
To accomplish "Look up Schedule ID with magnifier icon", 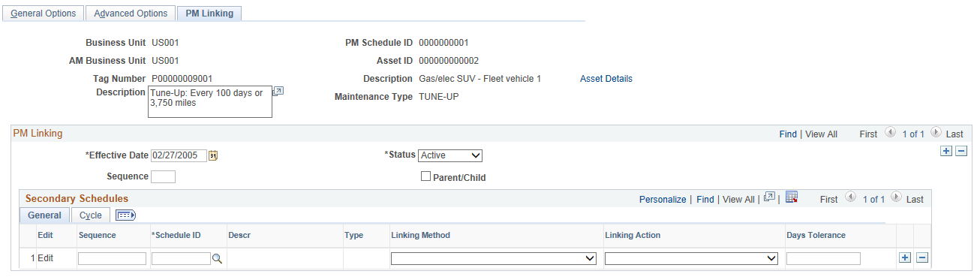I will (217, 258).
